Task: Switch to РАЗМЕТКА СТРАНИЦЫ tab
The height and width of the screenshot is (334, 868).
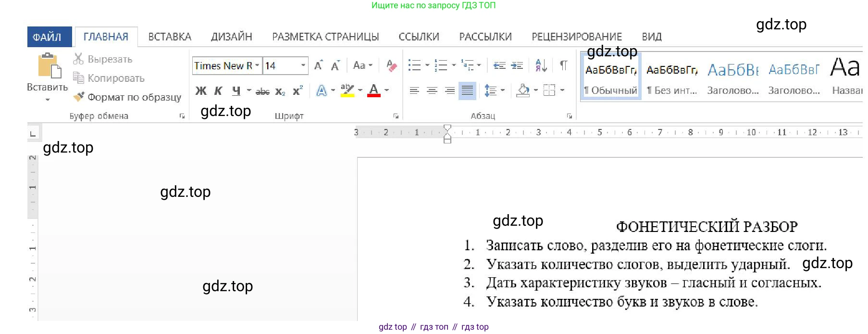Action: 325,37
